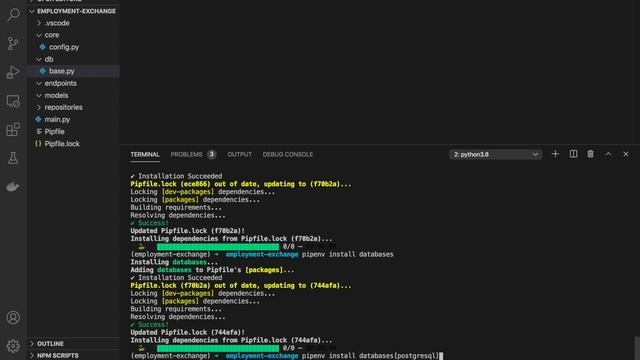Image resolution: width=640 pixels, height=360 pixels.
Task: Click the lower green install progress bar
Action: pos(218,348)
